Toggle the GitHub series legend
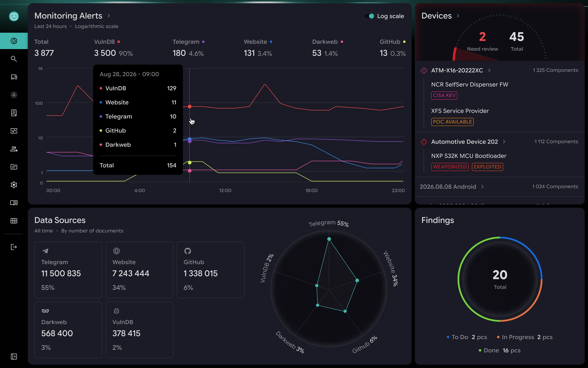588x368 pixels. (x=393, y=42)
